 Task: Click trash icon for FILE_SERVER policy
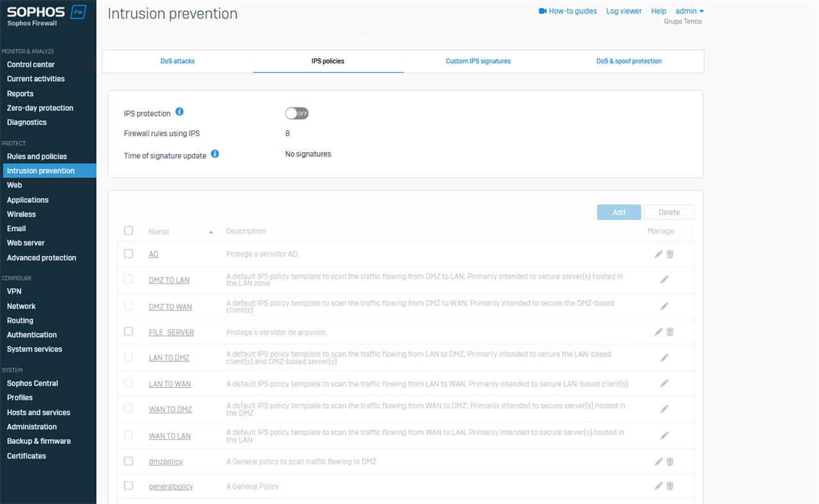click(670, 332)
